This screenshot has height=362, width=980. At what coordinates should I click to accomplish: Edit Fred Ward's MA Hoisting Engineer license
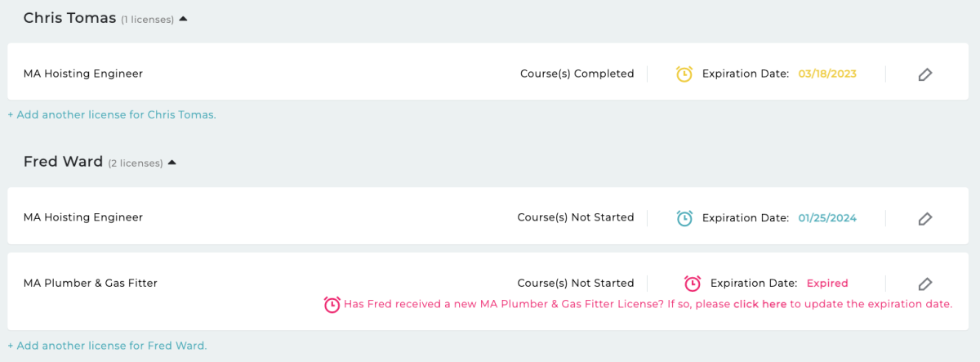[x=924, y=218]
